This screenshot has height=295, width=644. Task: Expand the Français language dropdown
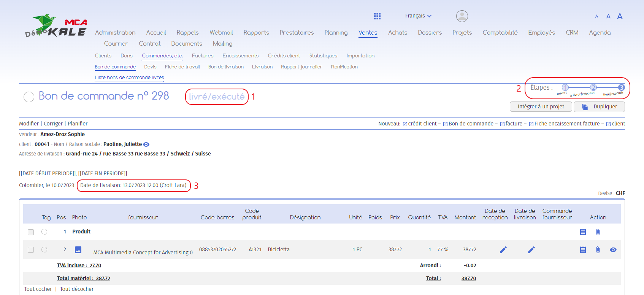[x=418, y=16]
